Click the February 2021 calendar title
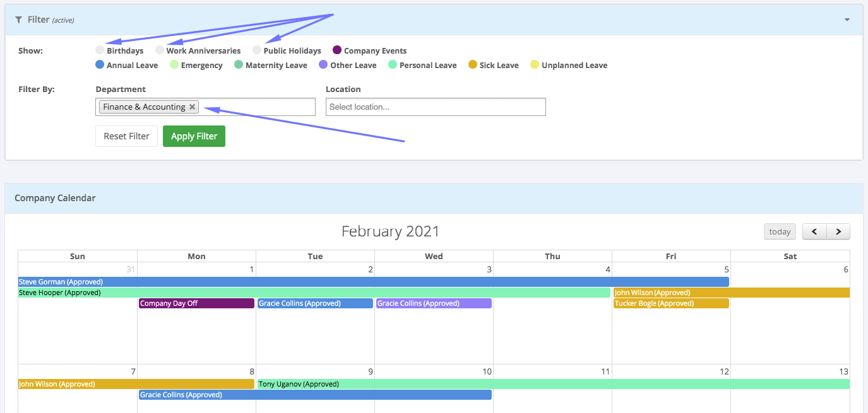Viewport: 868px width, 413px height. point(390,231)
